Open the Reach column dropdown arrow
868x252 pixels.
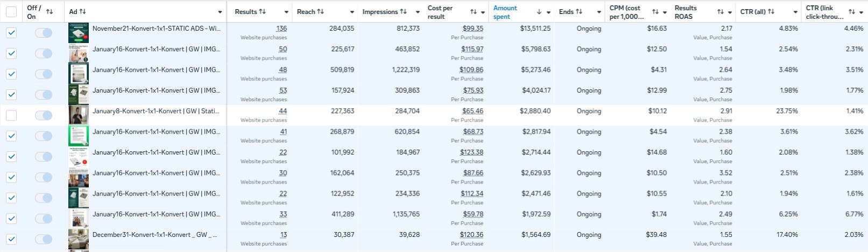point(352,12)
